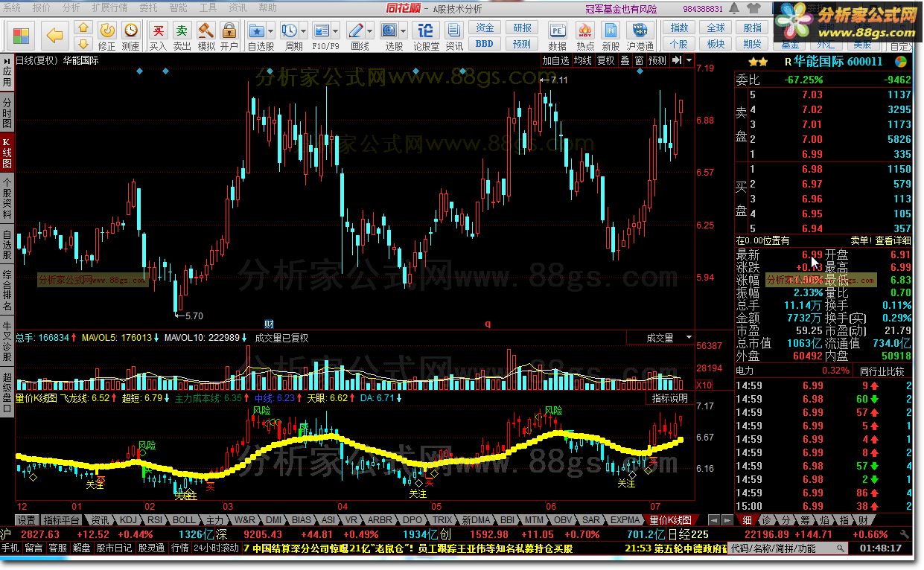Toggle the 预测 forecast option above chart

click(x=657, y=60)
